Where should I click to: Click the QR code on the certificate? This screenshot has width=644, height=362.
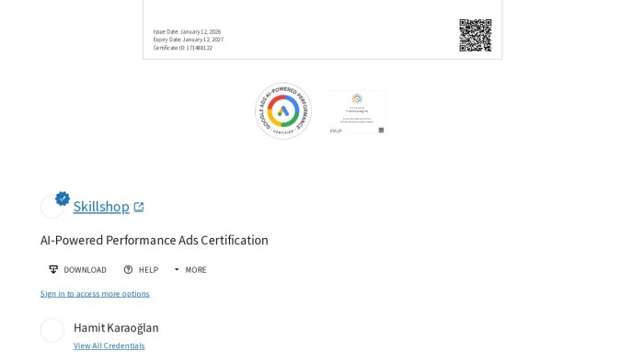(476, 35)
